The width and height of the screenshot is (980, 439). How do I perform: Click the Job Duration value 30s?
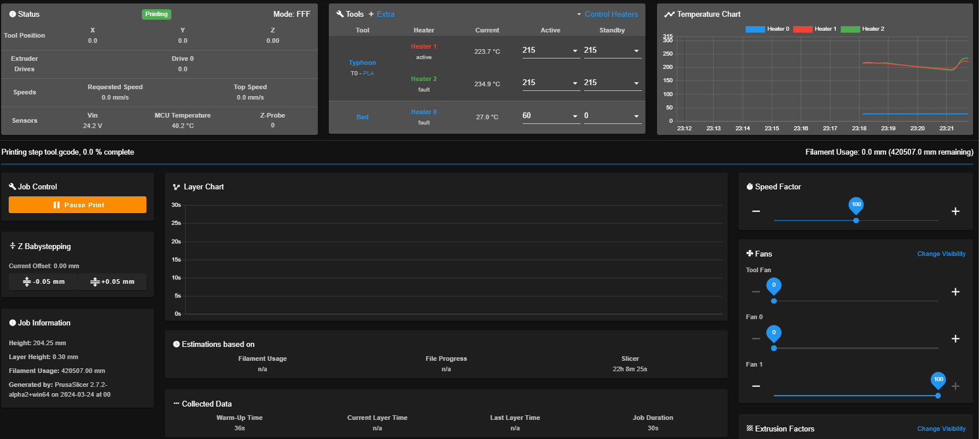[x=653, y=428]
